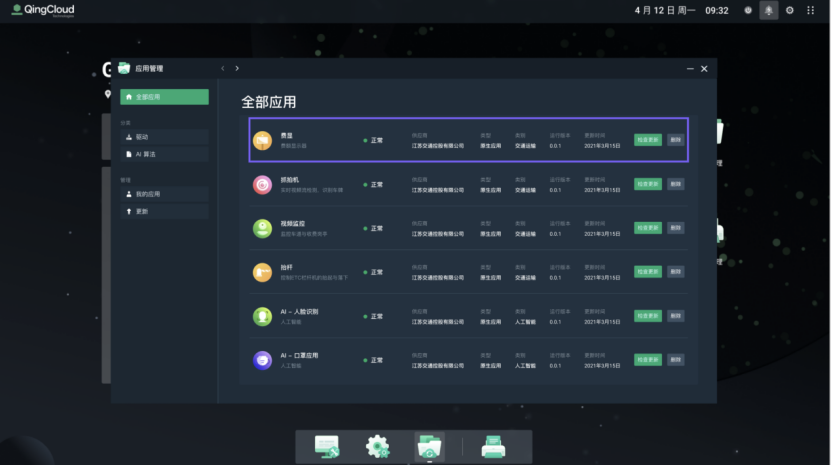Click the AI - 人脸识别 app name
This screenshot has height=465, width=831.
(x=299, y=312)
